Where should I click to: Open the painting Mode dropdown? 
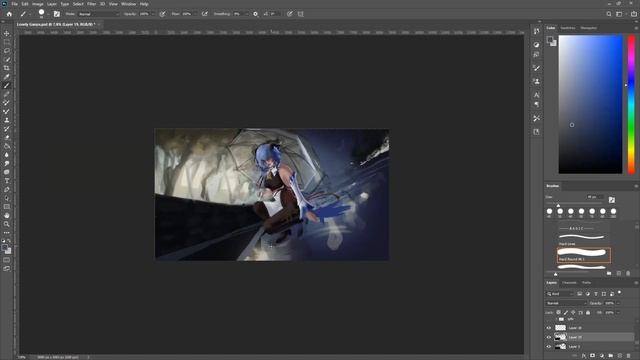pos(98,14)
